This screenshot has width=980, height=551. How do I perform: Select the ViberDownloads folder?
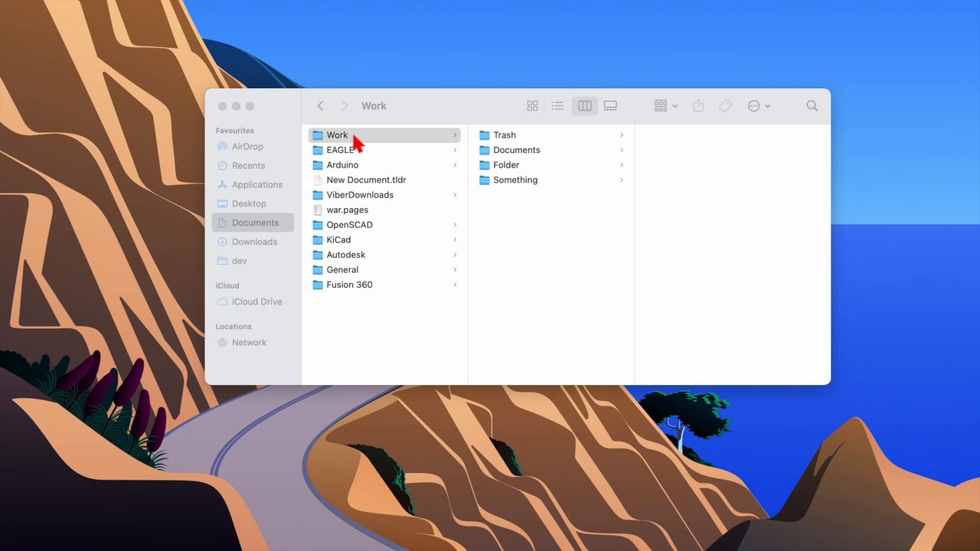tap(384, 194)
